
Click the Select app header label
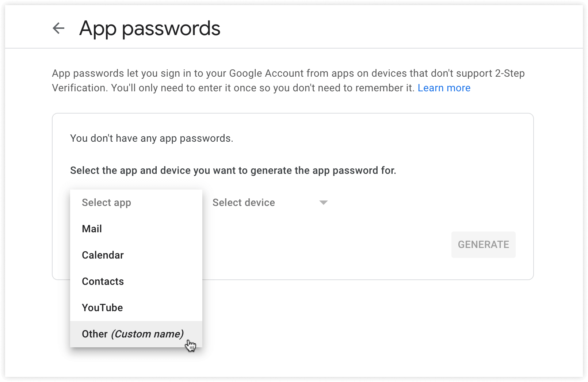click(106, 202)
